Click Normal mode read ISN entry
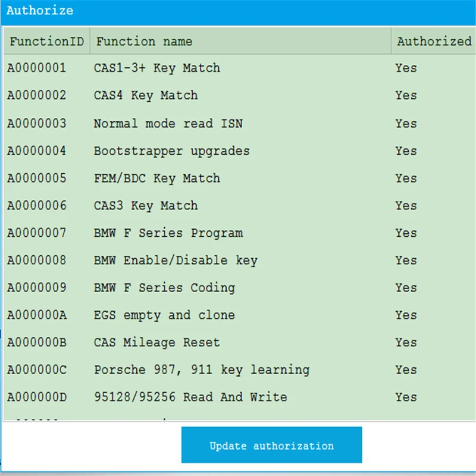The height and width of the screenshot is (476, 476). pos(168,124)
